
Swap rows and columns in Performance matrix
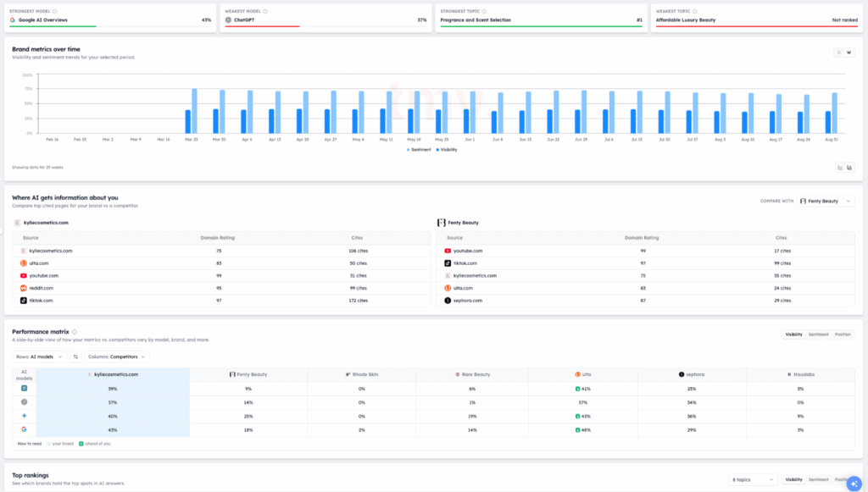pyautogui.click(x=75, y=357)
